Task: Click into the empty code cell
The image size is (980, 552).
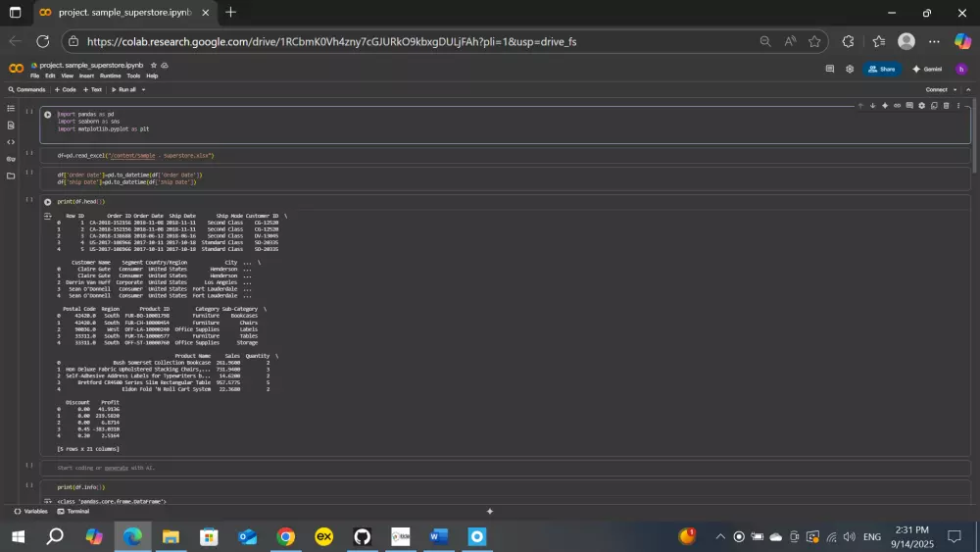Action: tap(505, 469)
